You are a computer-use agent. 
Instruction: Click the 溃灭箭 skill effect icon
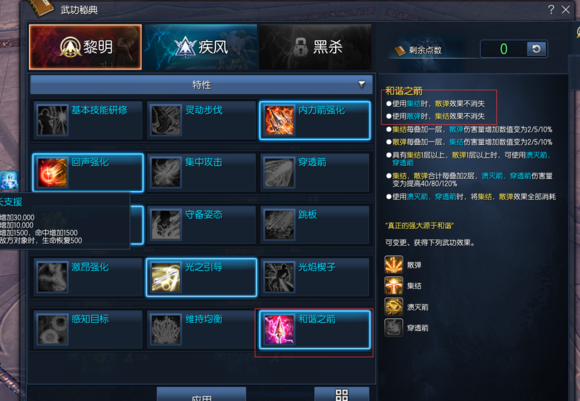(394, 307)
